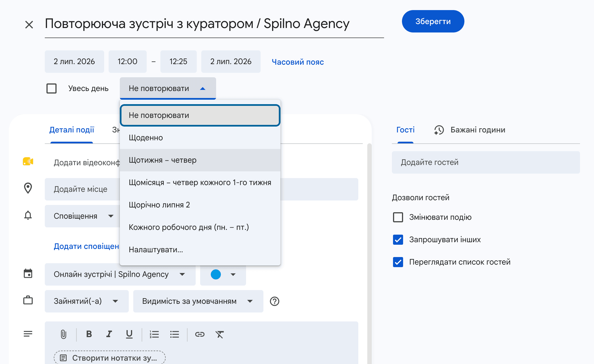The height and width of the screenshot is (364, 594).
Task: Toggle italic formatting
Action: 109,334
